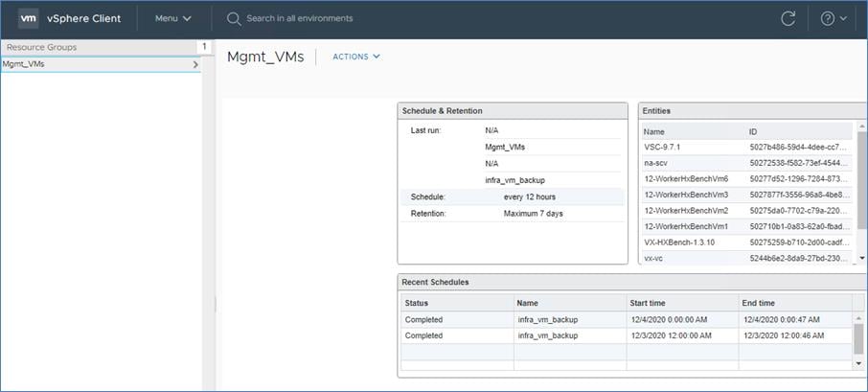Click start time 12/4/2020 0:00:00 AM

pos(669,319)
